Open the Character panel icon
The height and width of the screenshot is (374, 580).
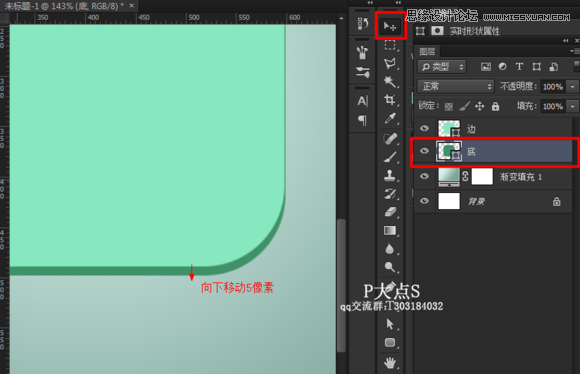point(362,101)
